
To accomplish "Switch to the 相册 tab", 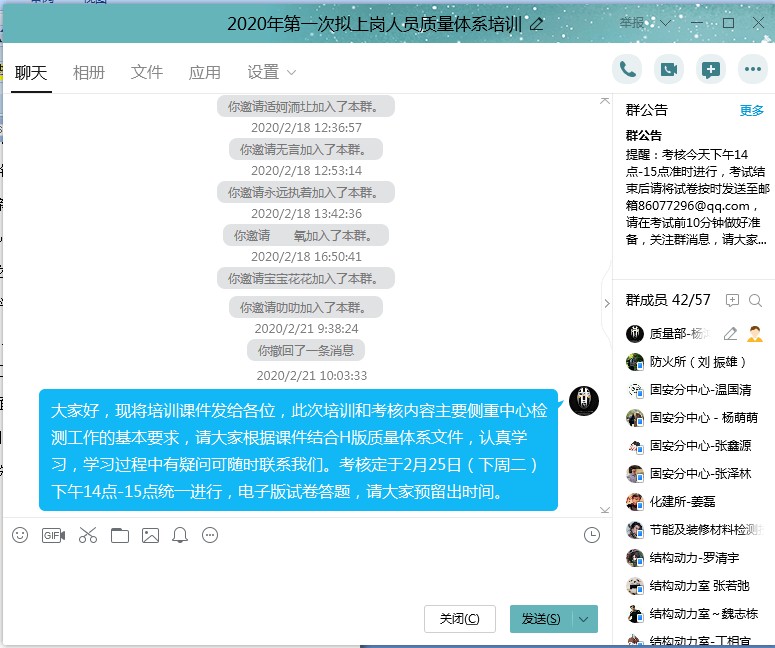I will (89, 72).
